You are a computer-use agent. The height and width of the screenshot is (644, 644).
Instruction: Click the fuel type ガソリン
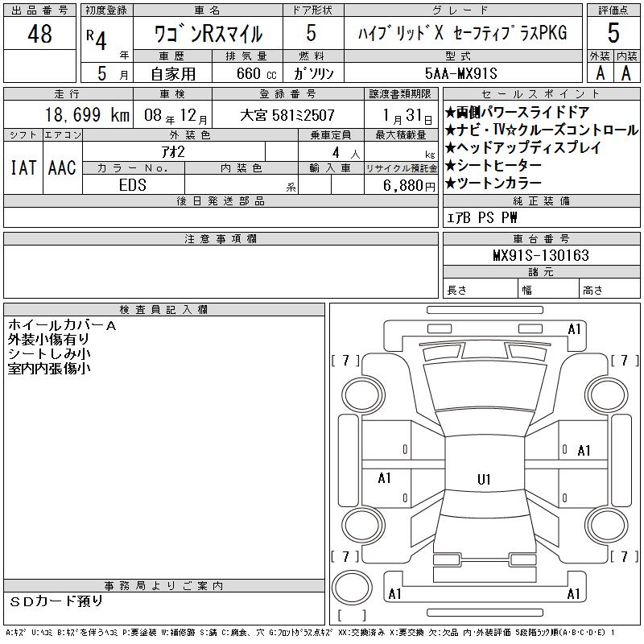[x=314, y=73]
